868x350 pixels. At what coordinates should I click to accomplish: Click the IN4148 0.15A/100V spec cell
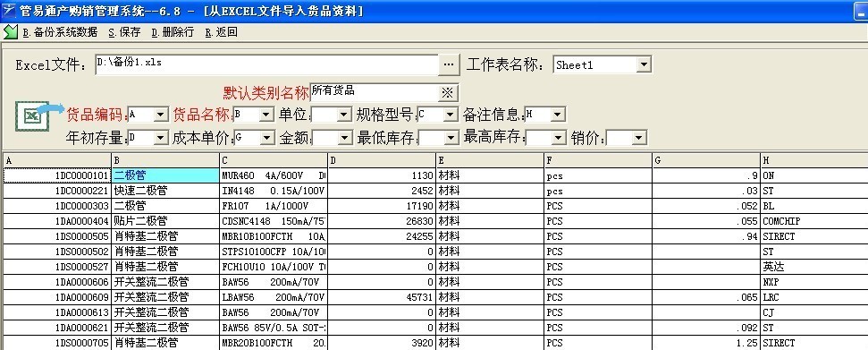point(274,191)
